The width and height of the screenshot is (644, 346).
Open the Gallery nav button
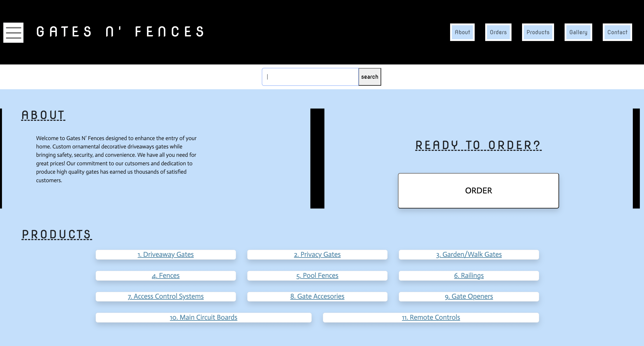pyautogui.click(x=578, y=32)
